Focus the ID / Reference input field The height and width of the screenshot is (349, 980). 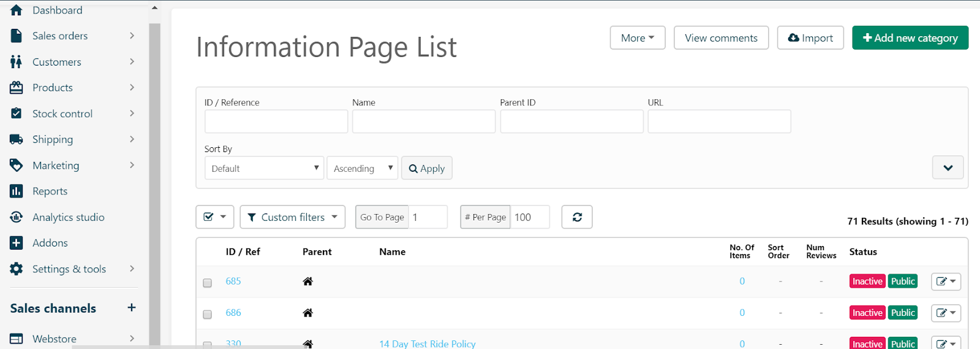click(276, 121)
